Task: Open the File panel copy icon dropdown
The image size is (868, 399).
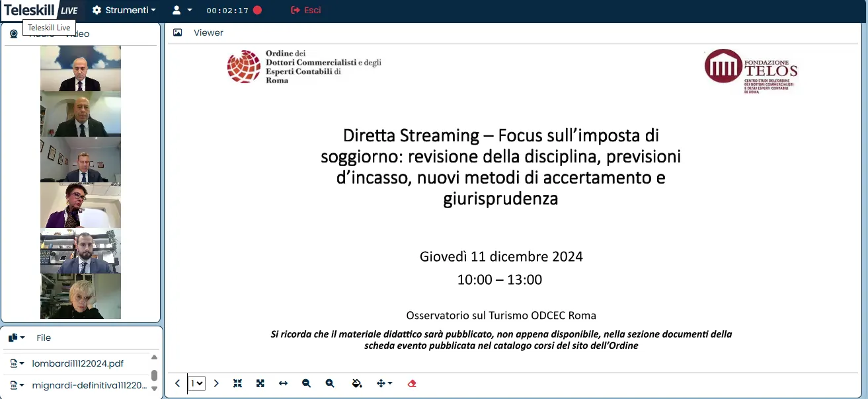Action: tap(17, 338)
